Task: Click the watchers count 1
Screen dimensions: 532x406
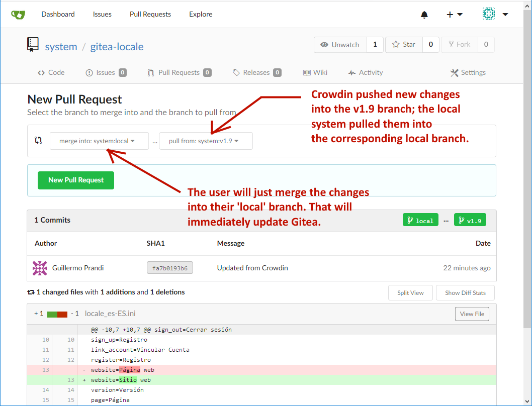Action: (x=375, y=45)
